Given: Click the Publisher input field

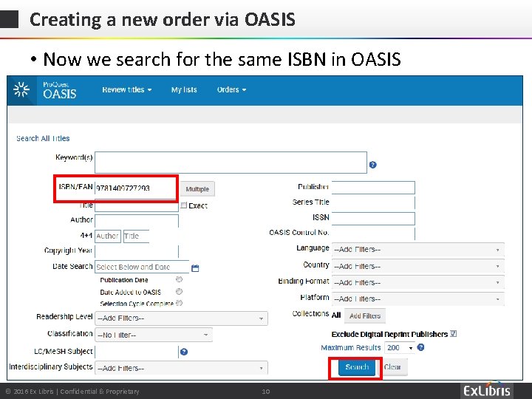Looking at the screenshot, I should (x=373, y=188).
